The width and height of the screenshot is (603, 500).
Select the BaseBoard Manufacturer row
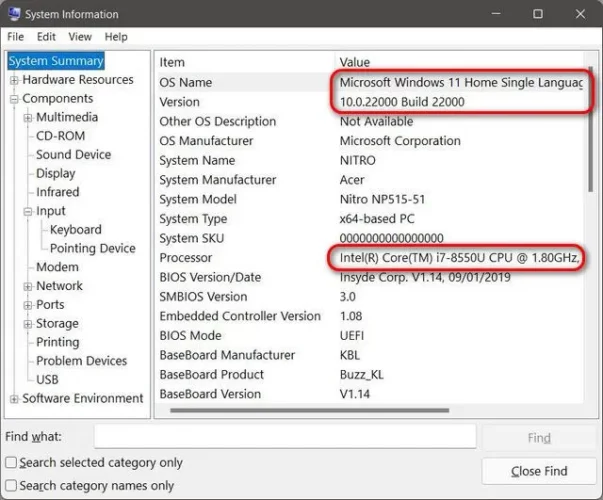point(371,355)
